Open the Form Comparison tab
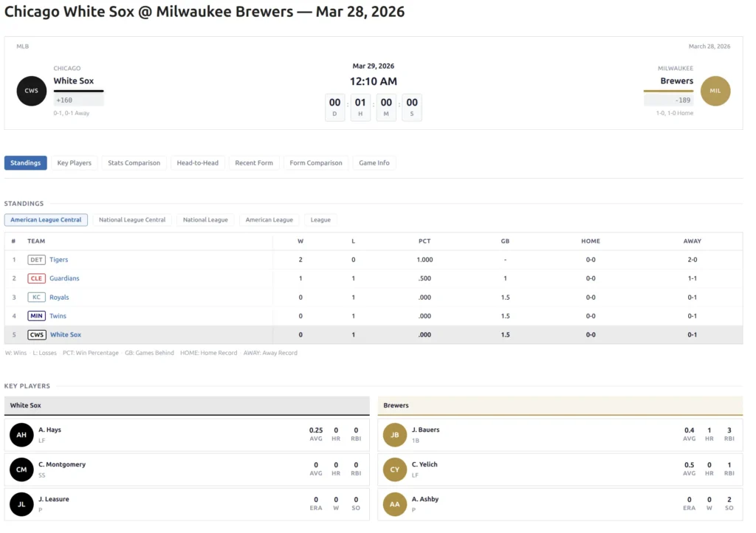This screenshot has width=756, height=533. [x=316, y=163]
